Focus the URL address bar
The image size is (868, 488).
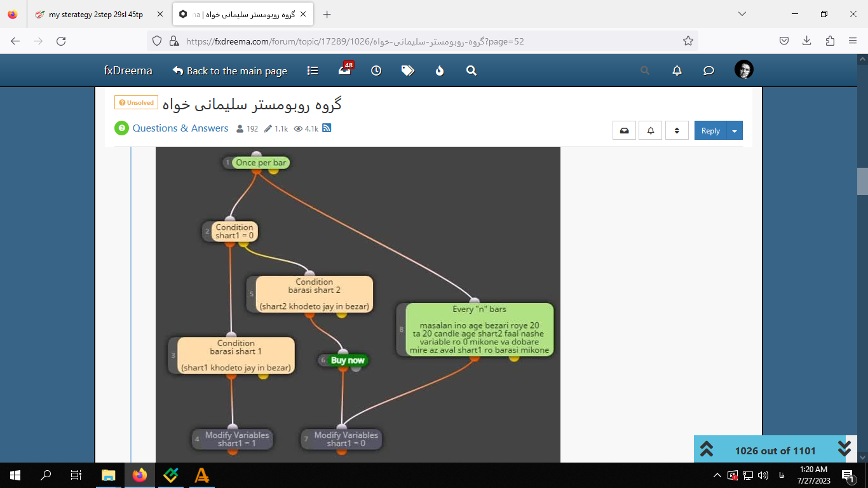tap(422, 41)
